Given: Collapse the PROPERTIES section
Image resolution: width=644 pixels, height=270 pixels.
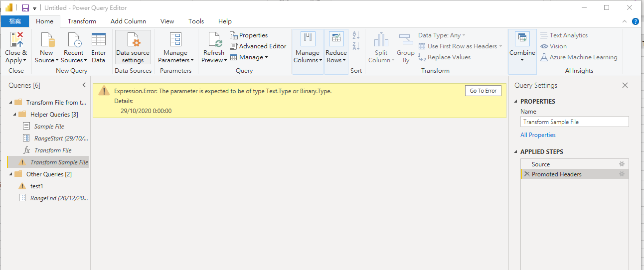Looking at the screenshot, I should (x=516, y=102).
